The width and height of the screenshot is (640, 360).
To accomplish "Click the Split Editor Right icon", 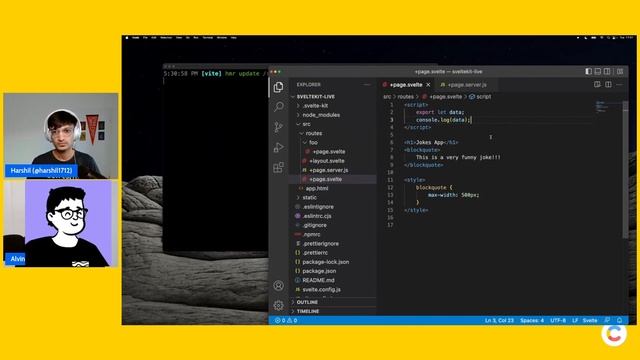I will click(x=608, y=84).
